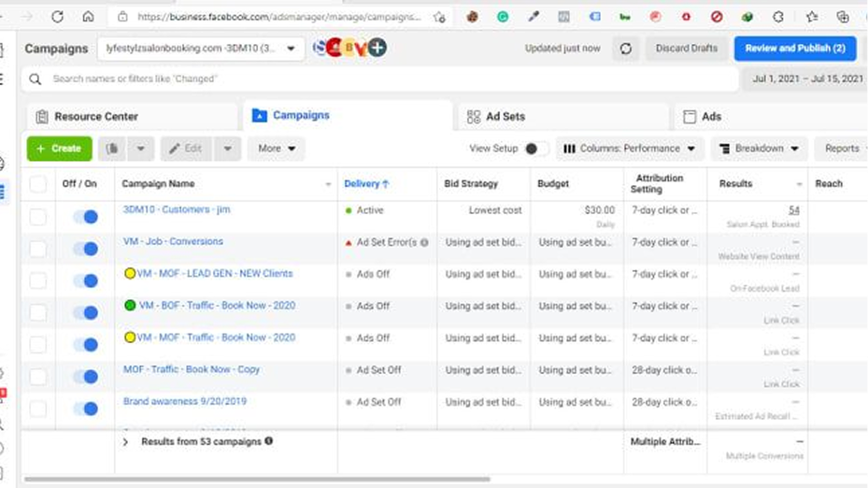Expand the Results from 53 campaigns row
This screenshot has width=868, height=488.
126,442
